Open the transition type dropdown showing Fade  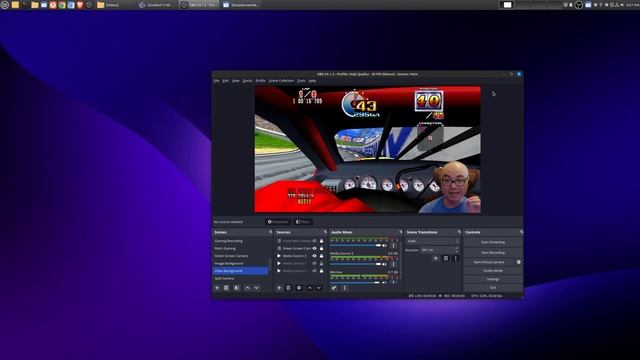point(432,241)
